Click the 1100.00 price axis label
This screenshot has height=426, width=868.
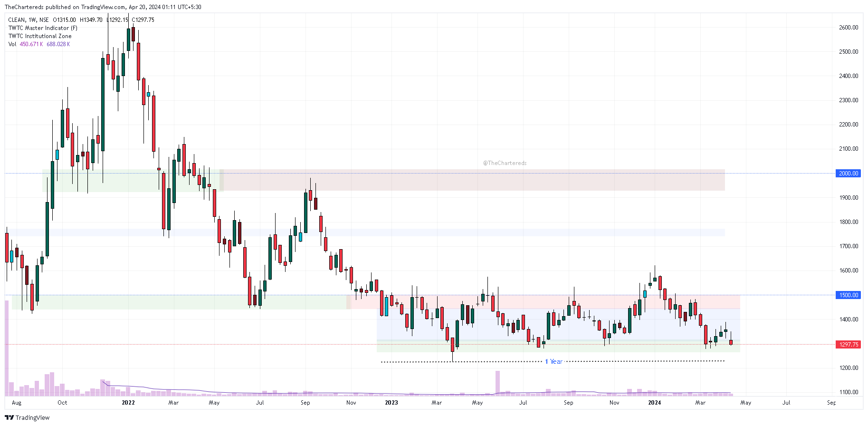(849, 392)
